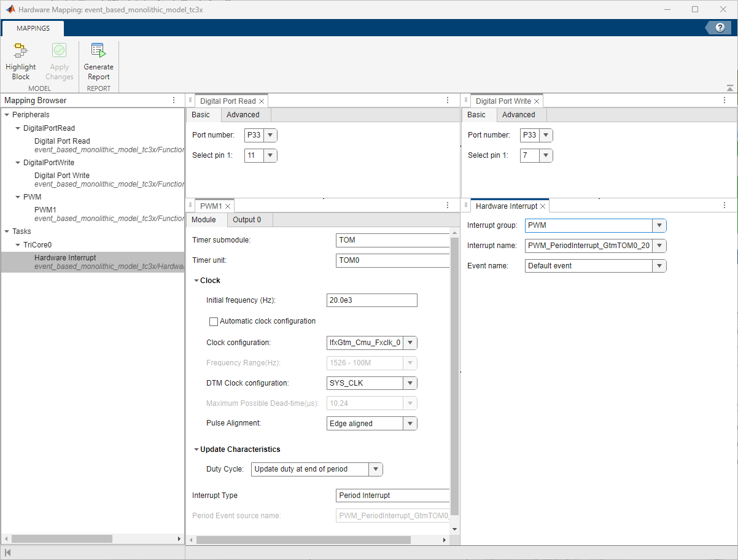Open the help question mark icon
This screenshot has width=738, height=560.
point(719,27)
